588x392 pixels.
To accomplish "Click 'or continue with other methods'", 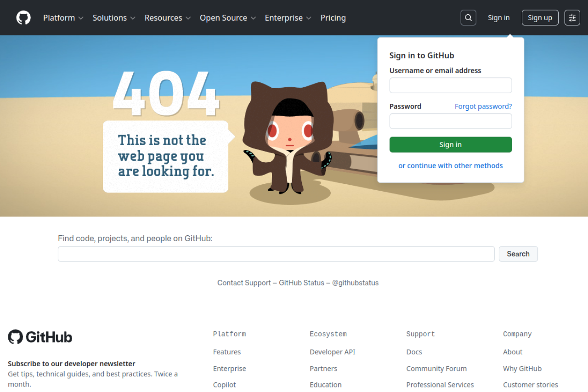I will (x=451, y=165).
